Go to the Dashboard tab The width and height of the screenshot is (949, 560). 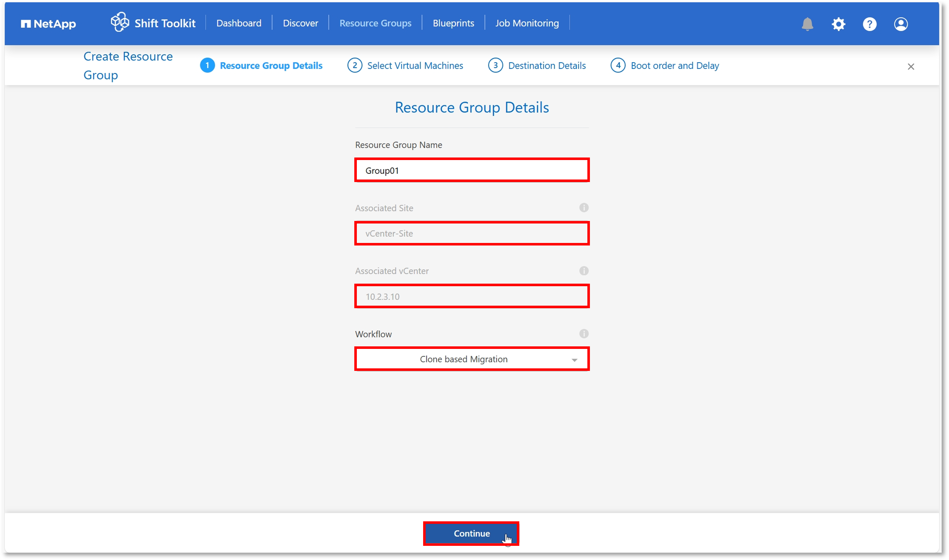point(239,23)
